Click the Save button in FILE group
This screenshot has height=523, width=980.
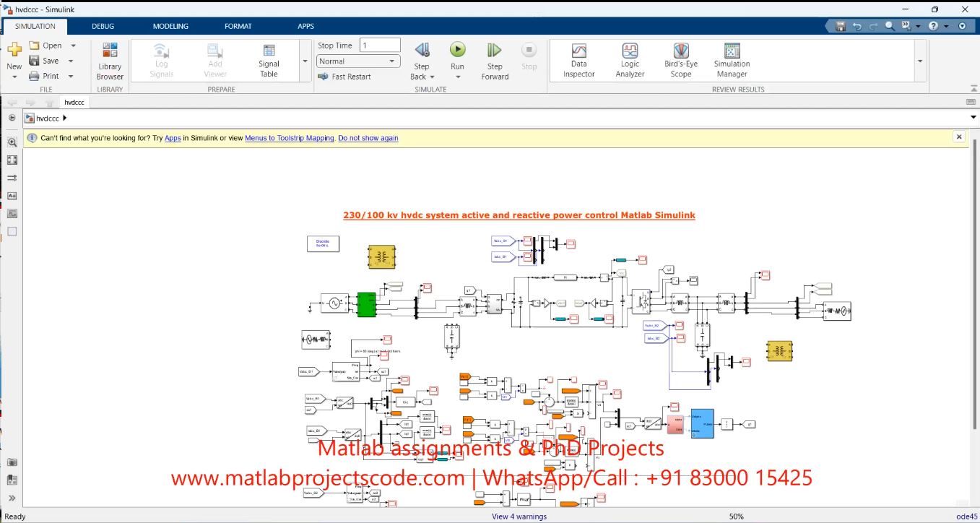pos(44,61)
